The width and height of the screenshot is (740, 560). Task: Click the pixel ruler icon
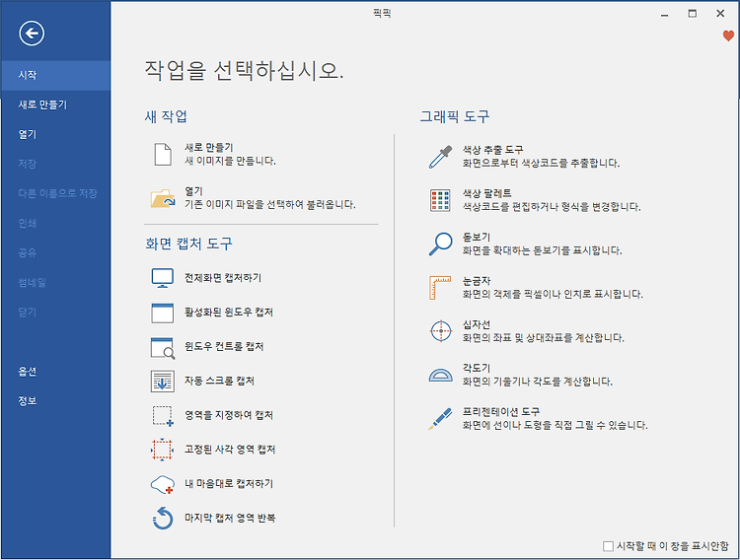coord(440,288)
